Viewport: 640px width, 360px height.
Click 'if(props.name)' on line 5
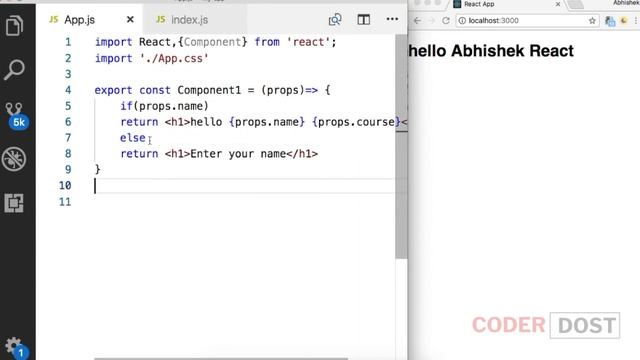[164, 106]
